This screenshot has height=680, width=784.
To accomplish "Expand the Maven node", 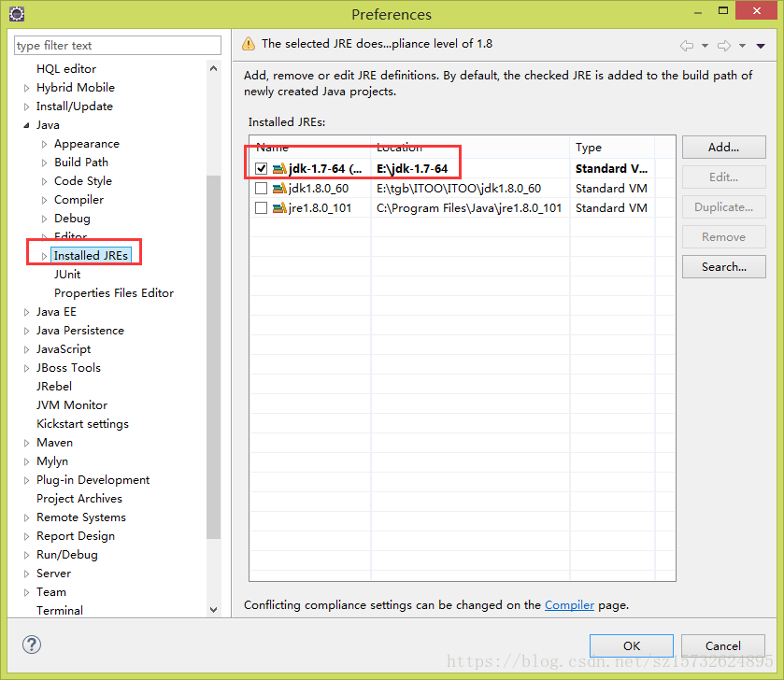I will (x=26, y=443).
